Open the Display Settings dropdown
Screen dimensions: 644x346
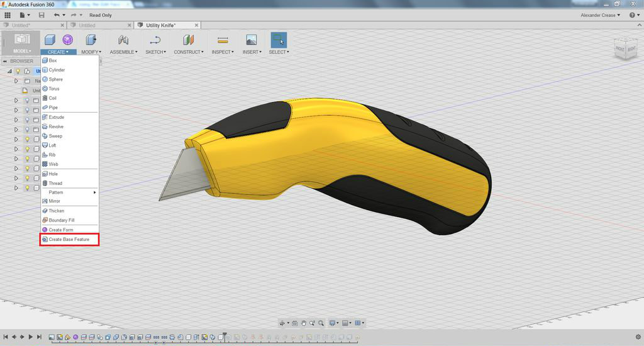(x=334, y=323)
